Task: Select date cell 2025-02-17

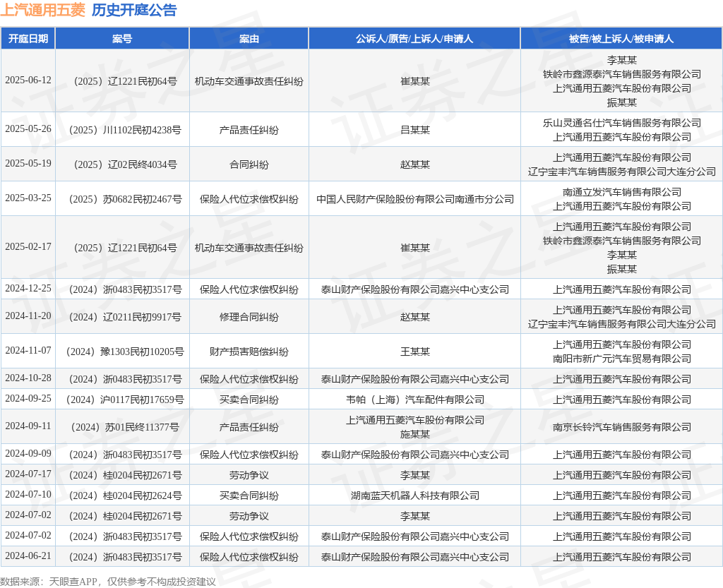Action: pyautogui.click(x=28, y=247)
